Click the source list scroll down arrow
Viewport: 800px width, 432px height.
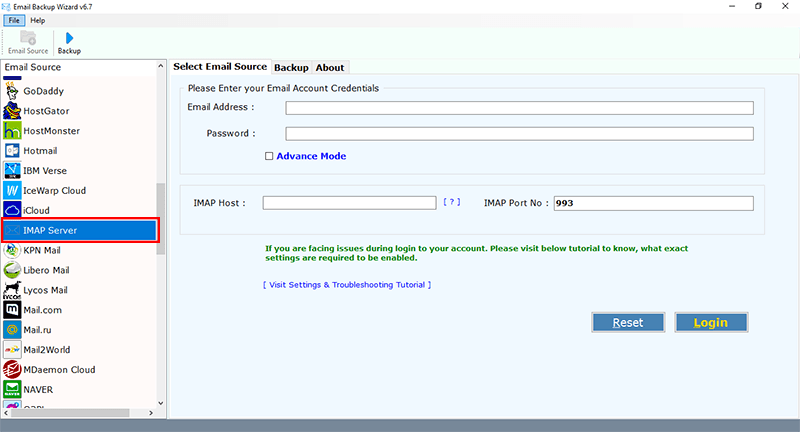161,403
